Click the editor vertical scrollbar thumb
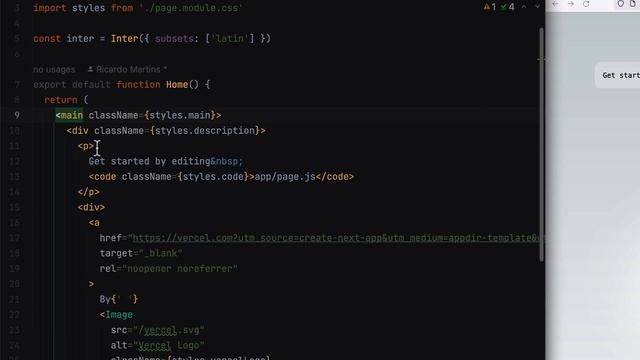 (542, 144)
